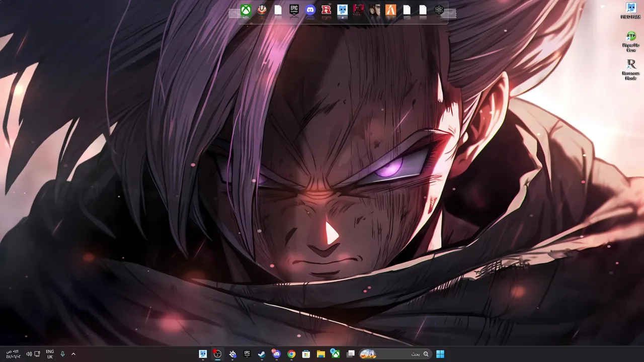Open File Explorer on the taskbar
Viewport: 644px width, 362px height.
[x=320, y=354]
